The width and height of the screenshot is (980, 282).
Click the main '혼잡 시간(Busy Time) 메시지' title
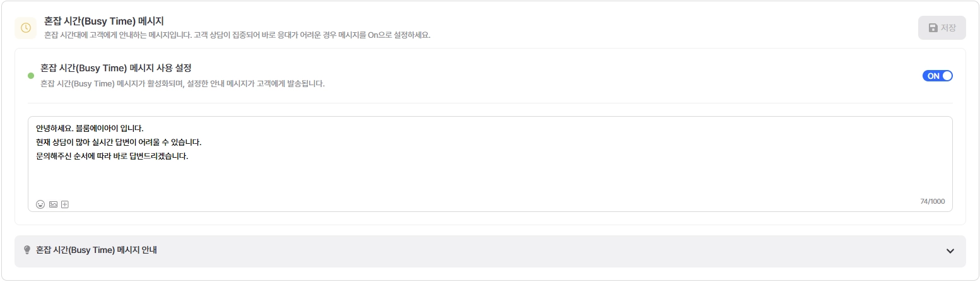104,21
